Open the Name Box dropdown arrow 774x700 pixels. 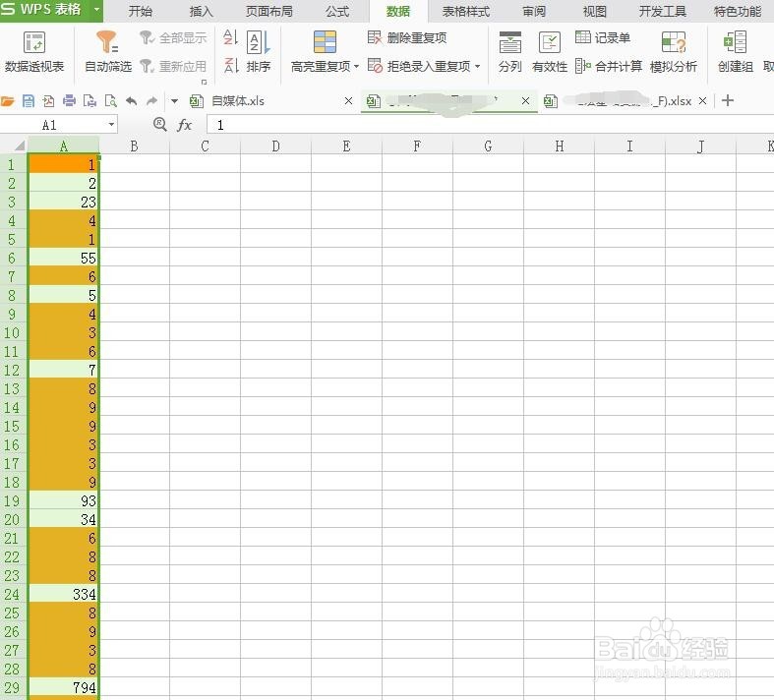(111, 125)
